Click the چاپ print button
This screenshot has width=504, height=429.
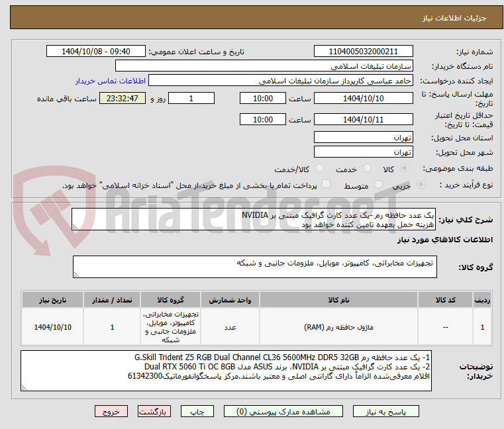[197, 411]
